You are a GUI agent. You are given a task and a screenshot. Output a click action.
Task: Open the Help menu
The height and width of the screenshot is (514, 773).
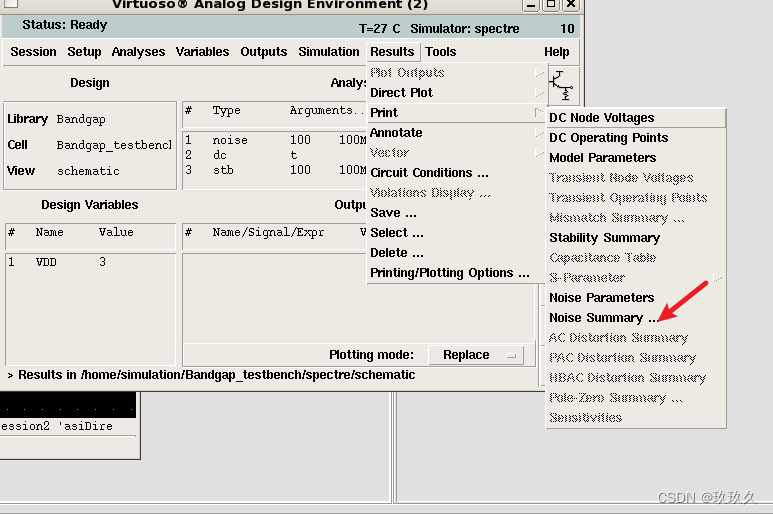tap(557, 52)
